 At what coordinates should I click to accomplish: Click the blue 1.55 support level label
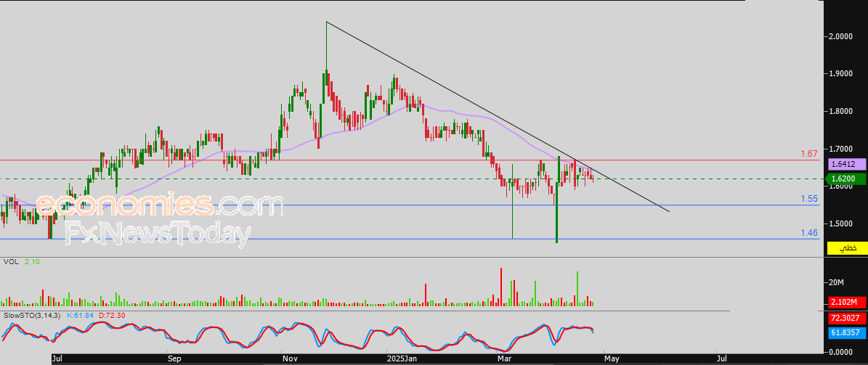809,199
